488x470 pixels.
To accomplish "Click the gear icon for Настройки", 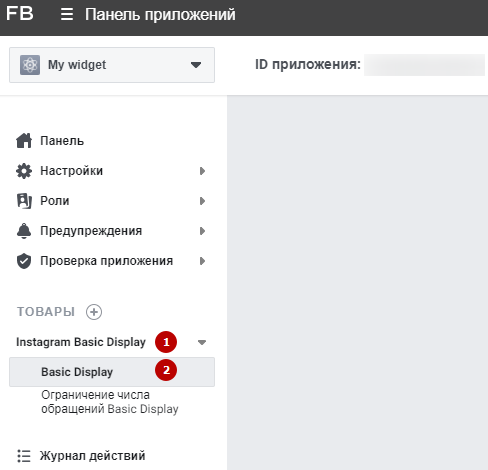I will [x=24, y=171].
